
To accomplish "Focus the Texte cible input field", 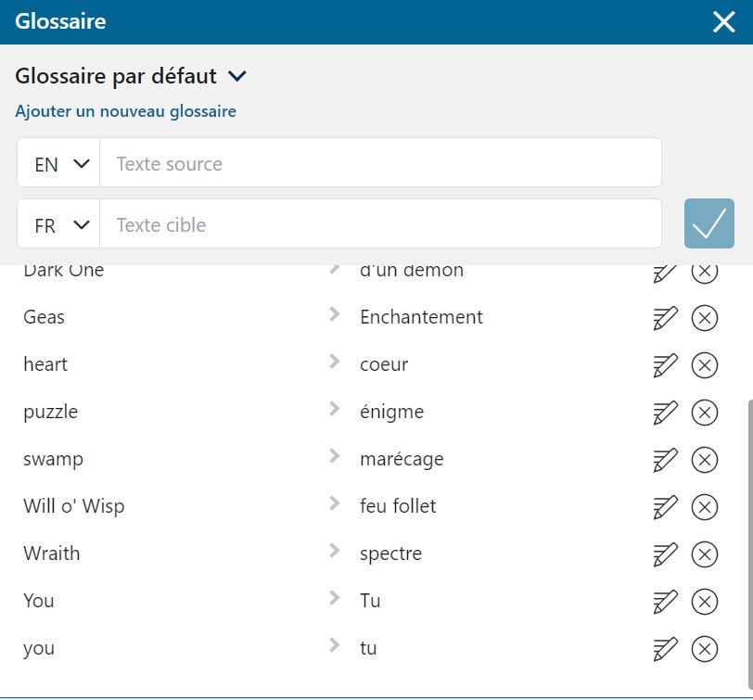I will coord(380,223).
